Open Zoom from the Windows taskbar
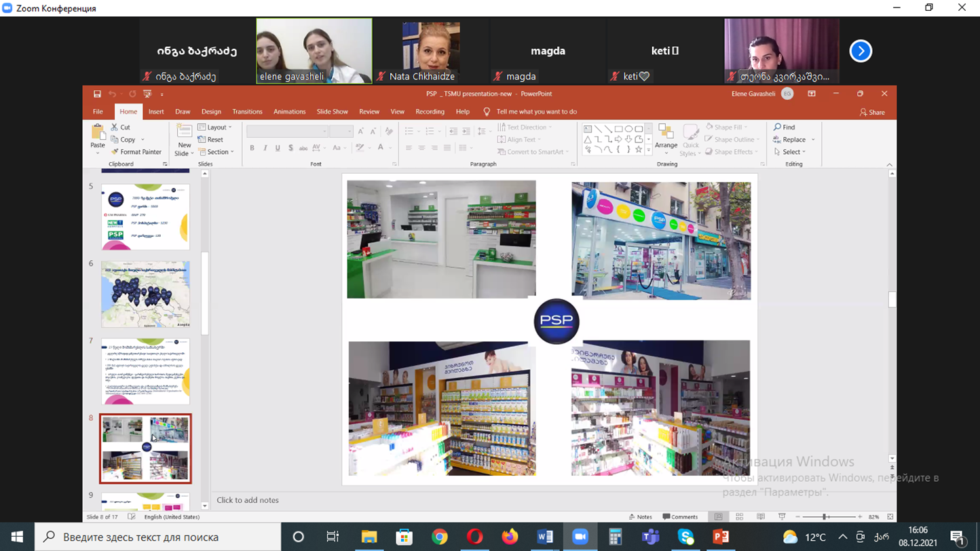 580,537
